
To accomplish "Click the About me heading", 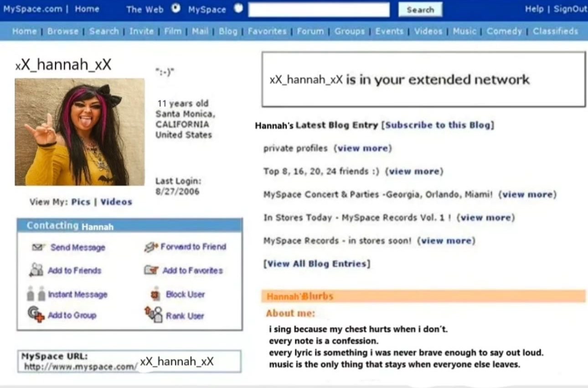I will [290, 313].
